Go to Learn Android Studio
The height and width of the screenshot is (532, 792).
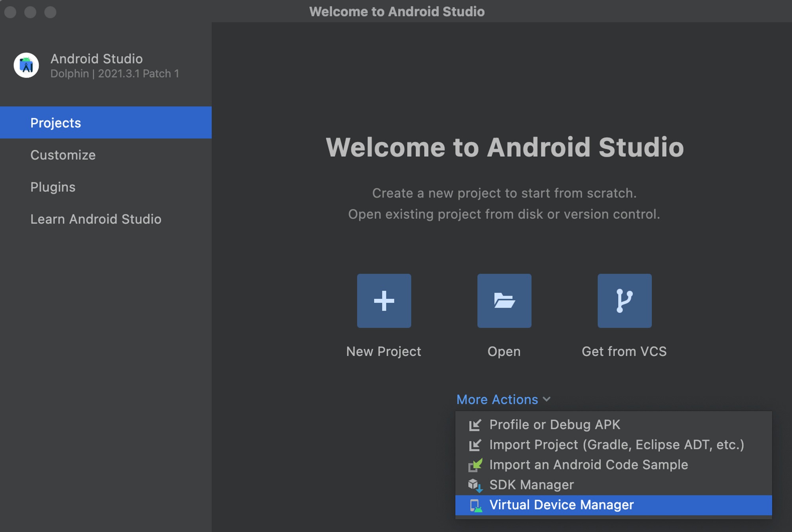[x=96, y=219]
